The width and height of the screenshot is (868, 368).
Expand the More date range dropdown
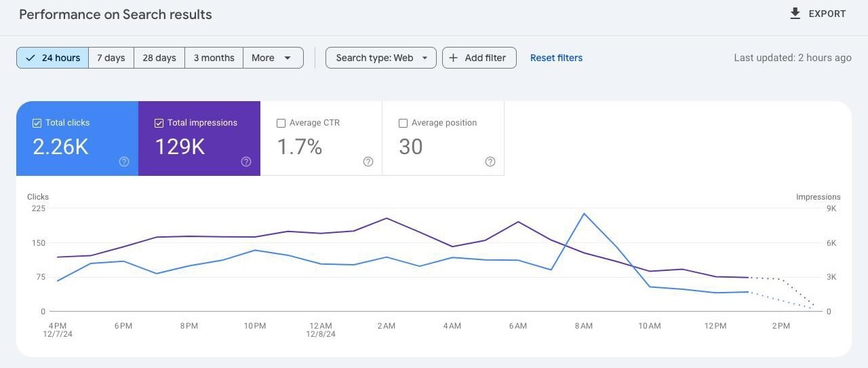[x=273, y=58]
